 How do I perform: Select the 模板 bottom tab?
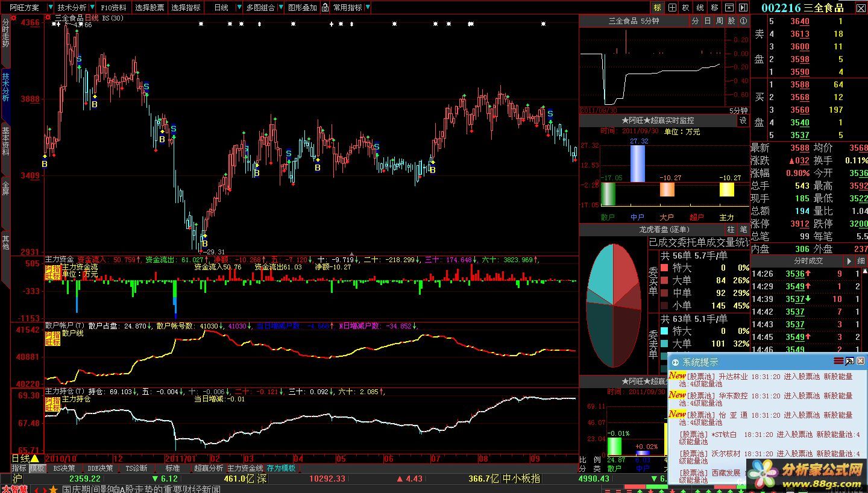(x=37, y=468)
